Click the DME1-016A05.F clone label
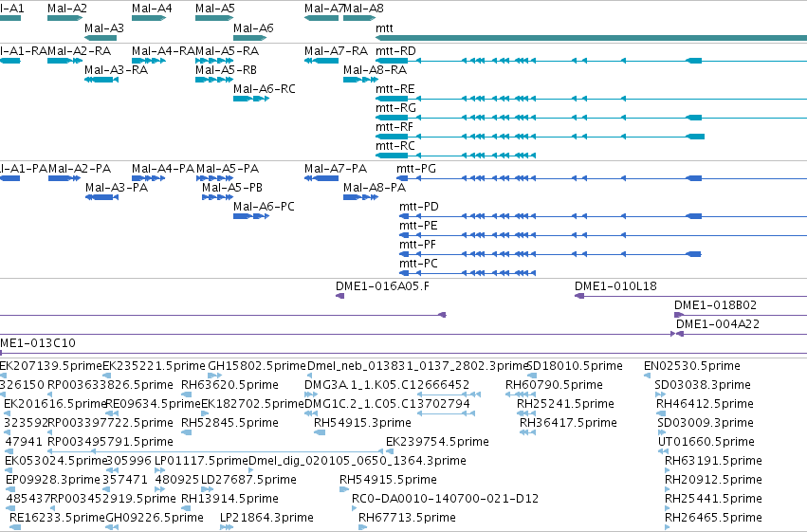Screen dimensions: 807x532 [382, 286]
